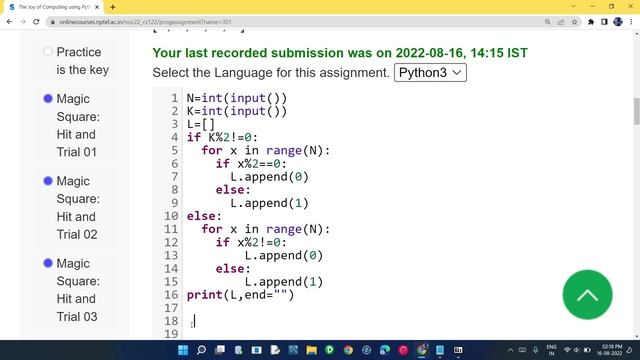Open the Python3 language dropdown
640x360 pixels.
(430, 73)
